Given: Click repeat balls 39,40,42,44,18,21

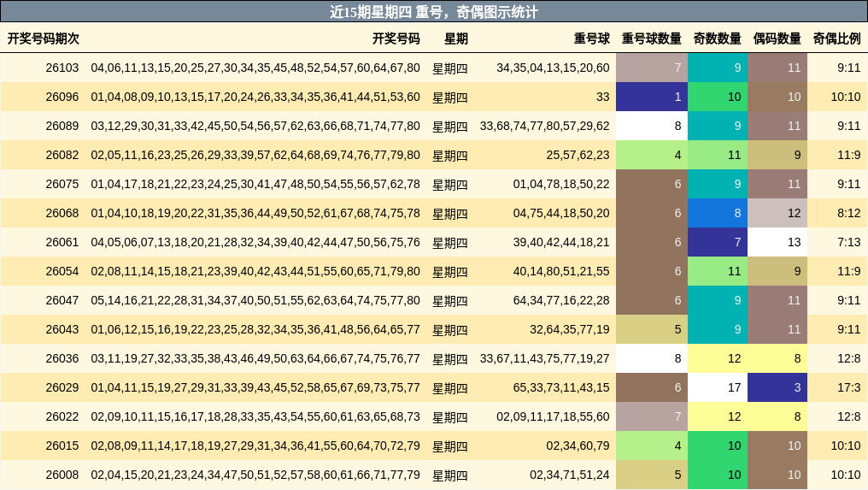Looking at the screenshot, I should [560, 242].
